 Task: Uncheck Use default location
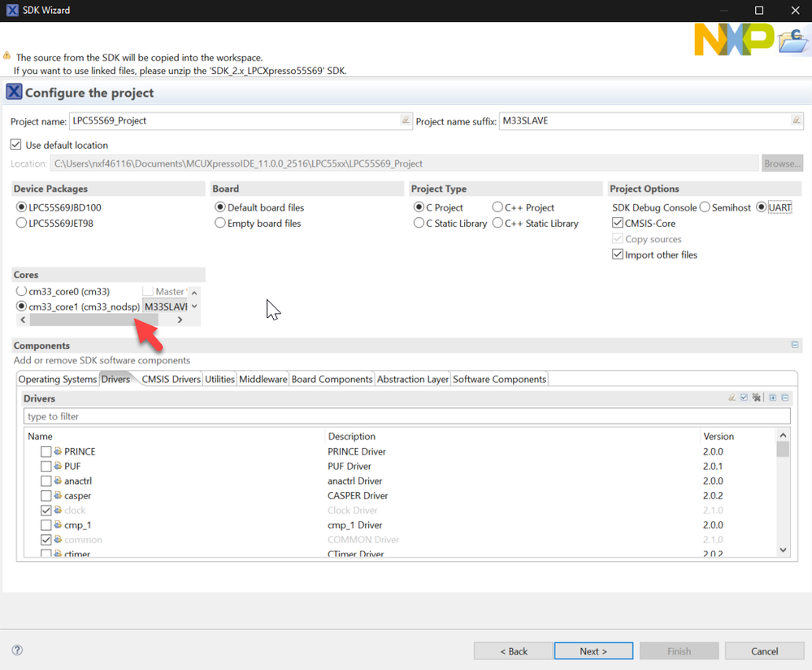pyautogui.click(x=16, y=145)
